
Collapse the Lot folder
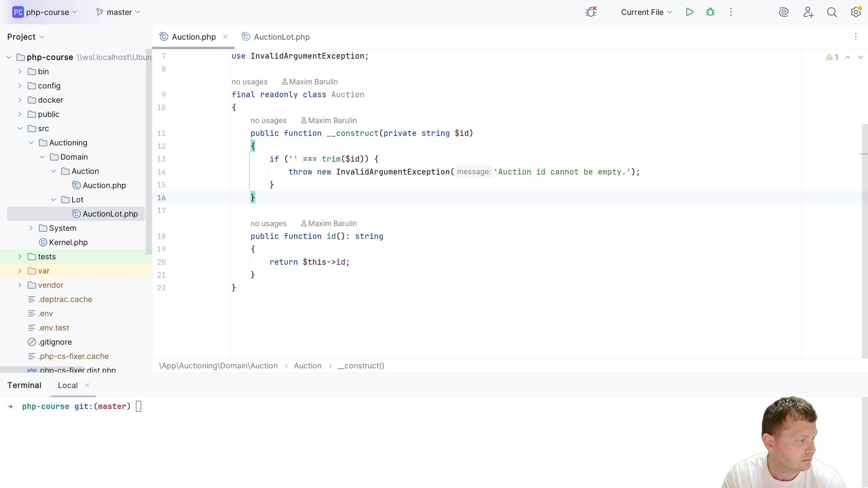[54, 200]
